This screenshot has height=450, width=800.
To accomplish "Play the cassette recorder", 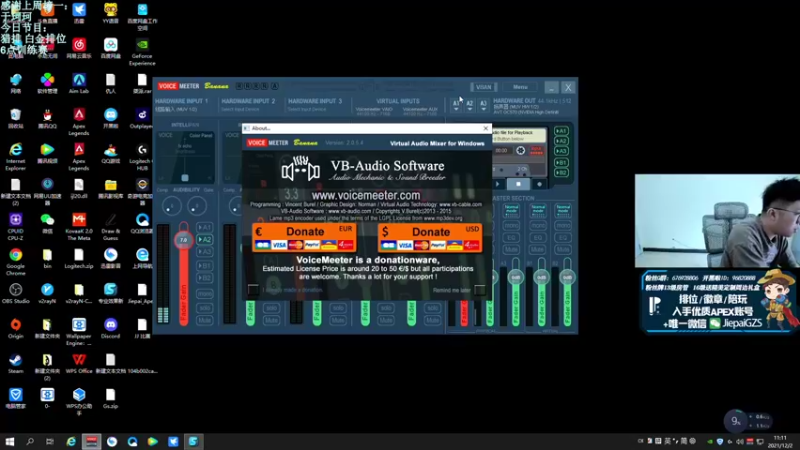I will tap(498, 184).
